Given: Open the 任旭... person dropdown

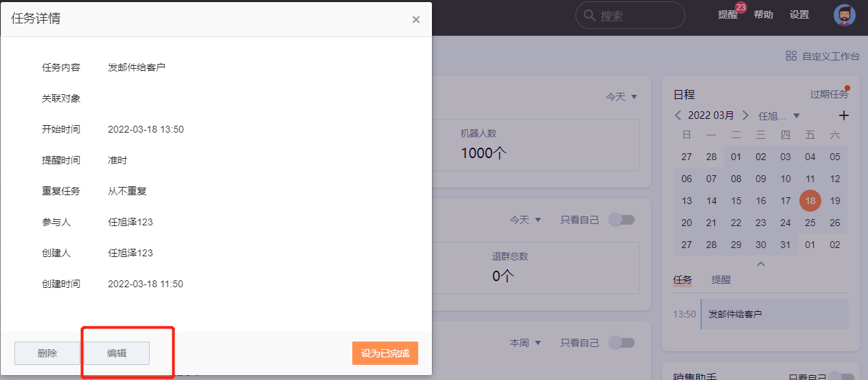Looking at the screenshot, I should (779, 115).
